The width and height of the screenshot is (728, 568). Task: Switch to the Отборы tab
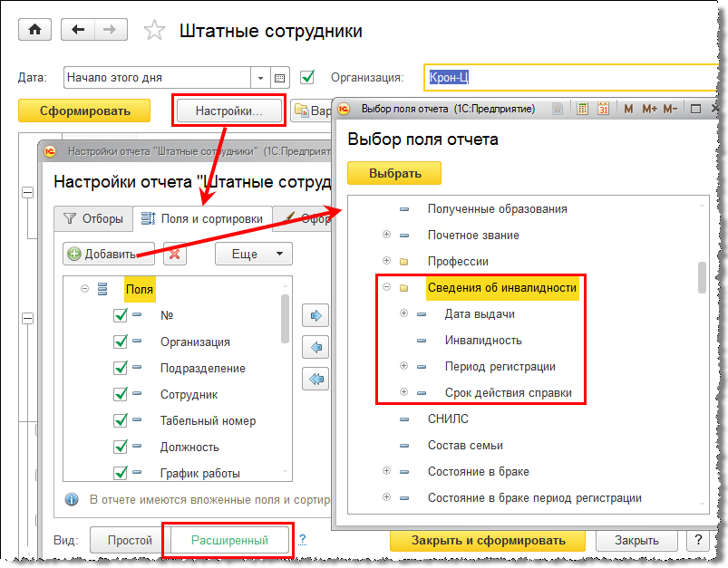(x=93, y=218)
